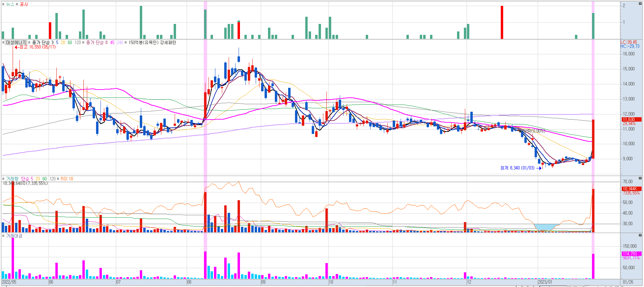Select the 단순 5 volume average label
Image resolution: width=644 pixels, height=287 pixels.
pos(27,179)
